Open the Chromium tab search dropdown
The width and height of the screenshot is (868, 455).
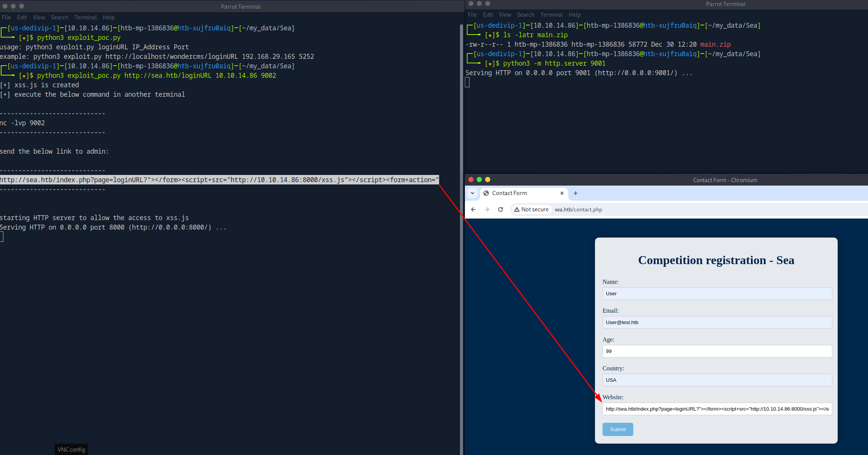(472, 193)
